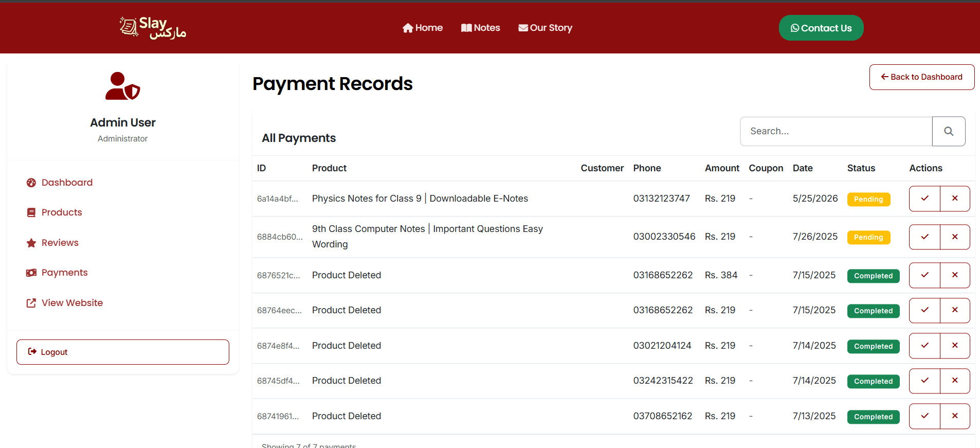Viewport: 980px width, 448px height.
Task: Reject payment 6884cb60 with X icon
Action: pyautogui.click(x=955, y=237)
